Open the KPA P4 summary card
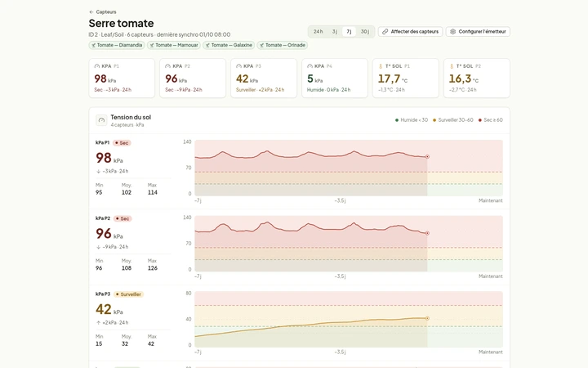The height and width of the screenshot is (368, 588). (335, 79)
